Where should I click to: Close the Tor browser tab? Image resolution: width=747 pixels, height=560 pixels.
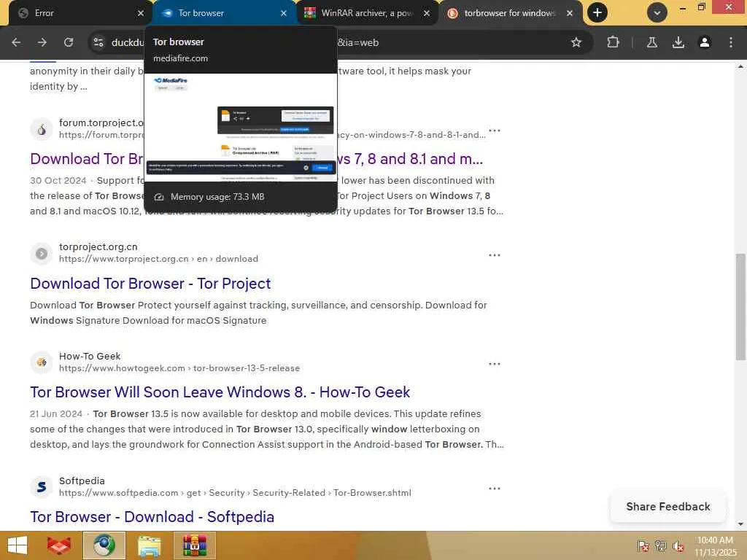point(284,13)
